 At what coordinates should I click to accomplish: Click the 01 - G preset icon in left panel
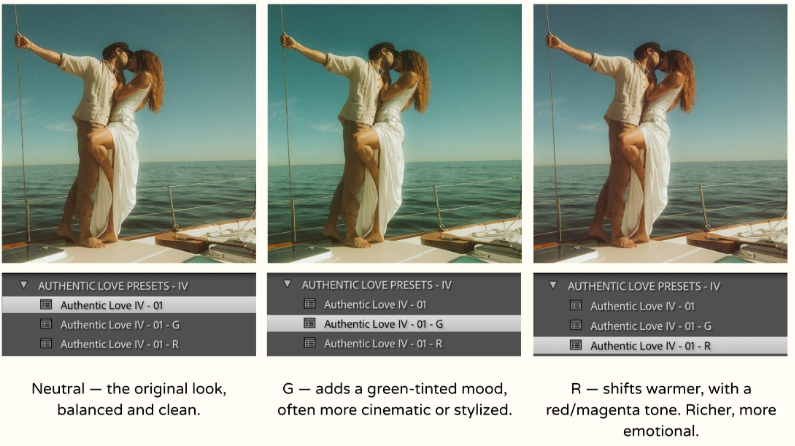click(45, 324)
